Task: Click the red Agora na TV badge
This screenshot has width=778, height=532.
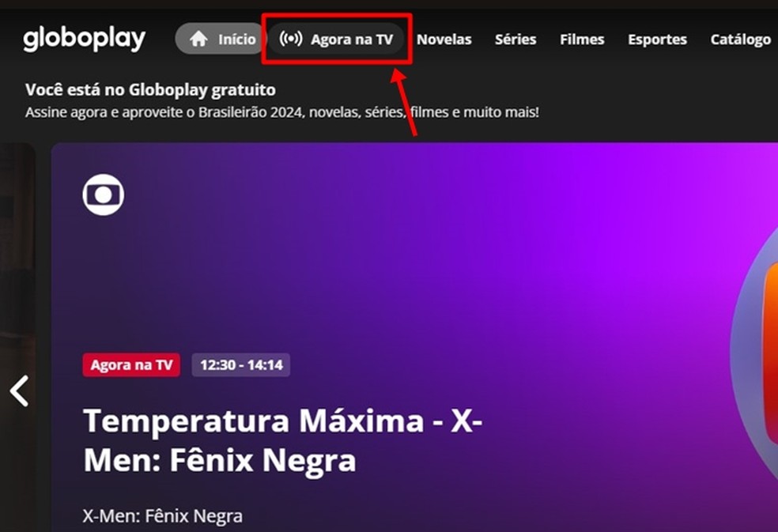Action: 131,364
